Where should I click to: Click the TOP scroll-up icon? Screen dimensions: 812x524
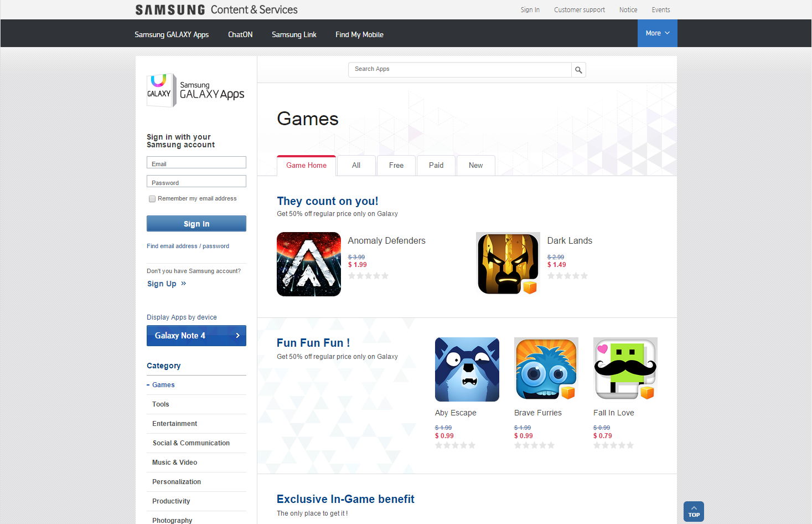point(694,511)
